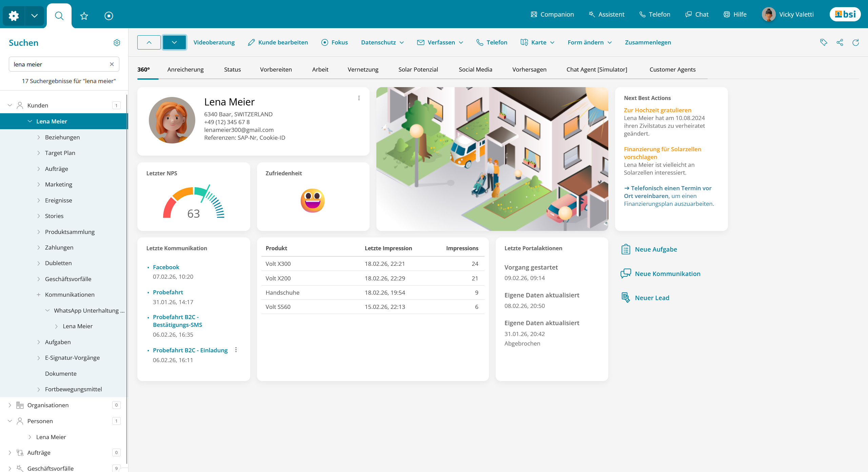Open the settings gear in top bar
868x472 pixels.
[14, 16]
